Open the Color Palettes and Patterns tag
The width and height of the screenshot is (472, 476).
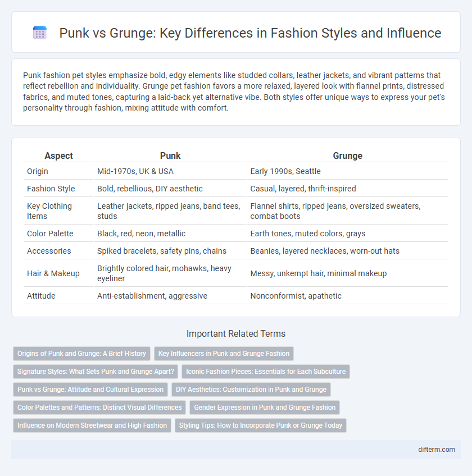(99, 407)
